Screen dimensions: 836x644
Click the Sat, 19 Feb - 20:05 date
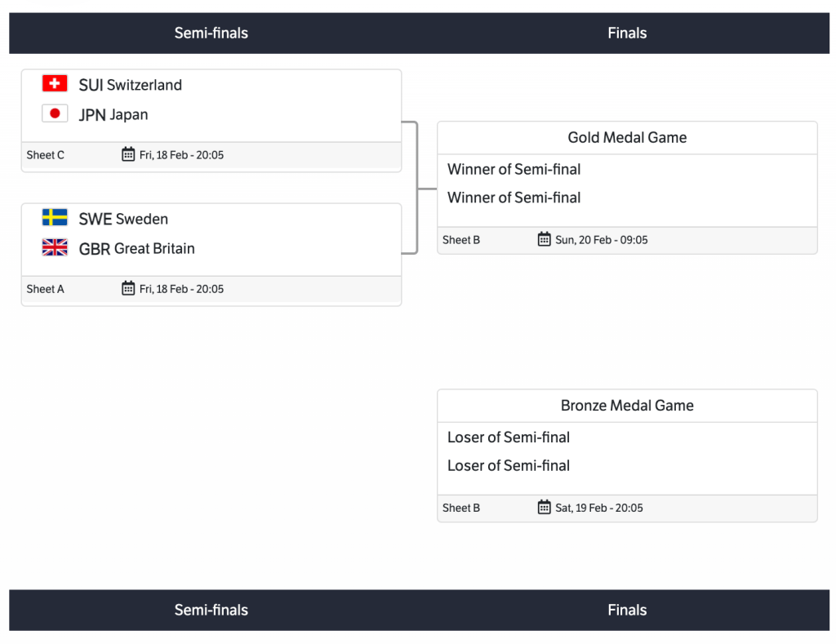(599, 508)
